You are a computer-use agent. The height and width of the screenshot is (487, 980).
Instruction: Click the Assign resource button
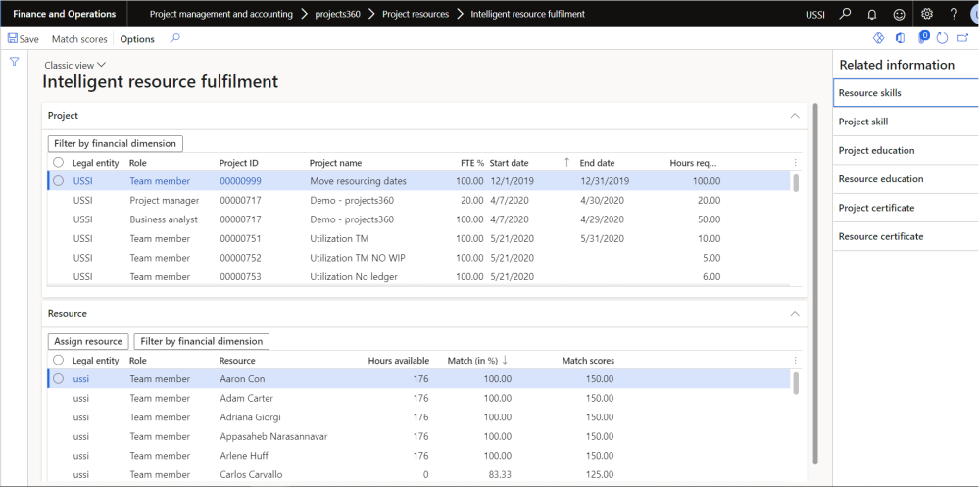88,341
